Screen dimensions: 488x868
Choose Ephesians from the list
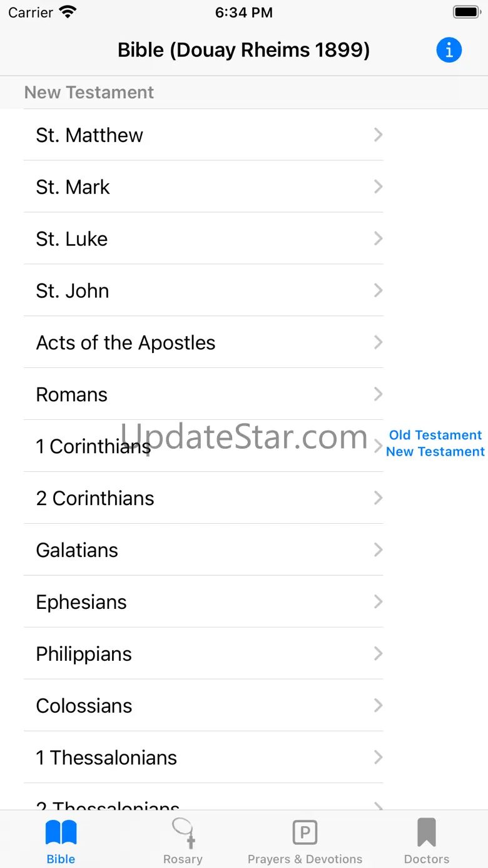(81, 603)
